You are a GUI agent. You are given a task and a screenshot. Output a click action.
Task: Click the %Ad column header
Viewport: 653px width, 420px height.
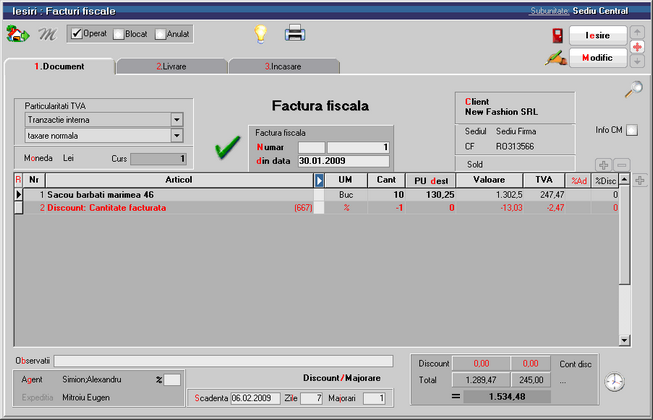click(578, 180)
